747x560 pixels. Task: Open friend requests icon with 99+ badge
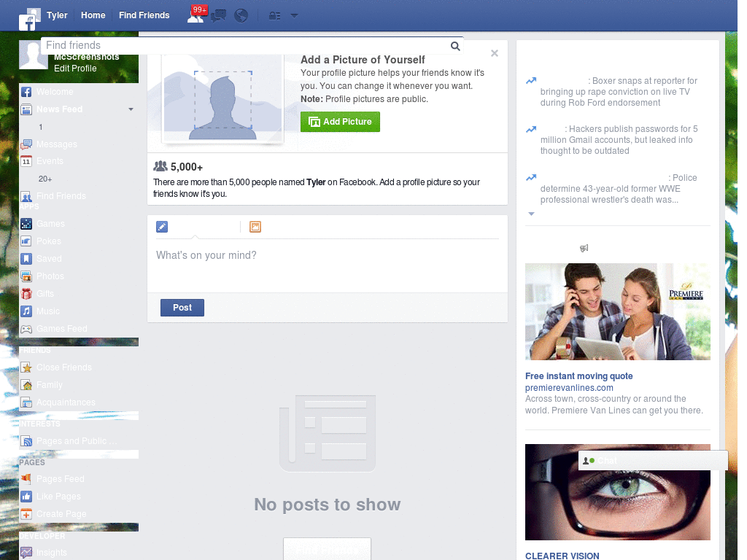pyautogui.click(x=196, y=15)
